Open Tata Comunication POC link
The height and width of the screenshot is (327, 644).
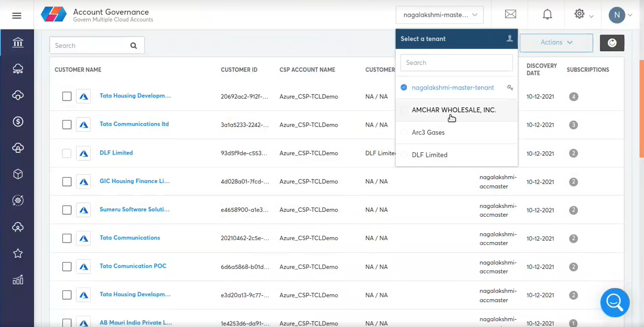pyautogui.click(x=133, y=266)
